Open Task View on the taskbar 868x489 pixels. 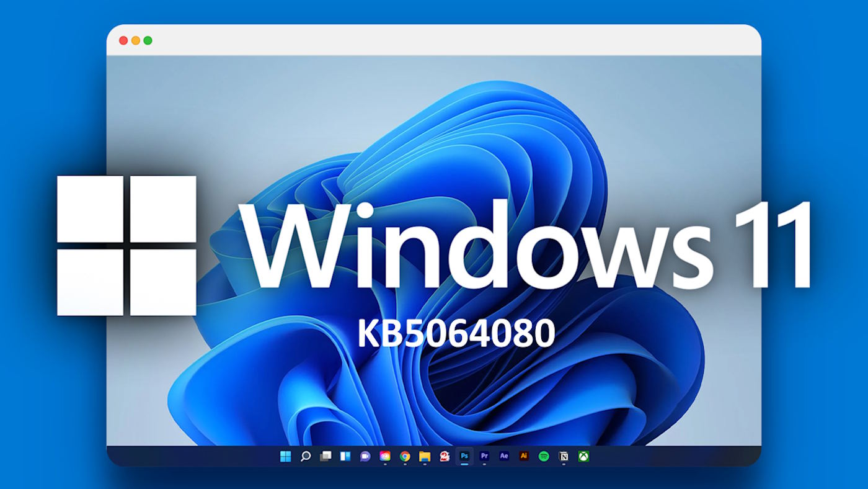click(x=325, y=457)
